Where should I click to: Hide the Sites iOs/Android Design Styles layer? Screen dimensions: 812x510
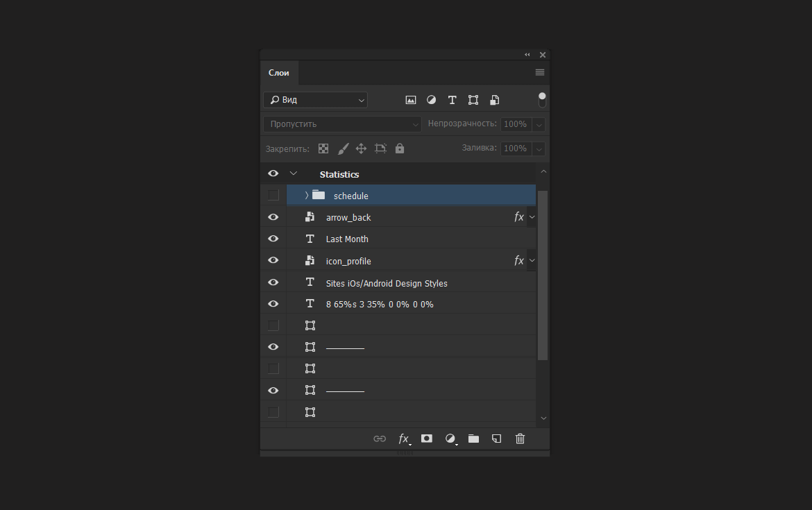click(x=273, y=282)
